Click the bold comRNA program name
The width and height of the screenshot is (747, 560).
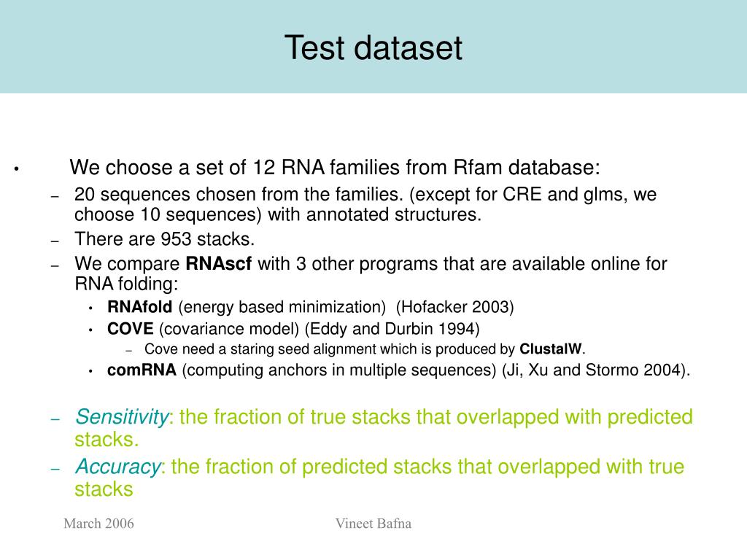point(142,370)
